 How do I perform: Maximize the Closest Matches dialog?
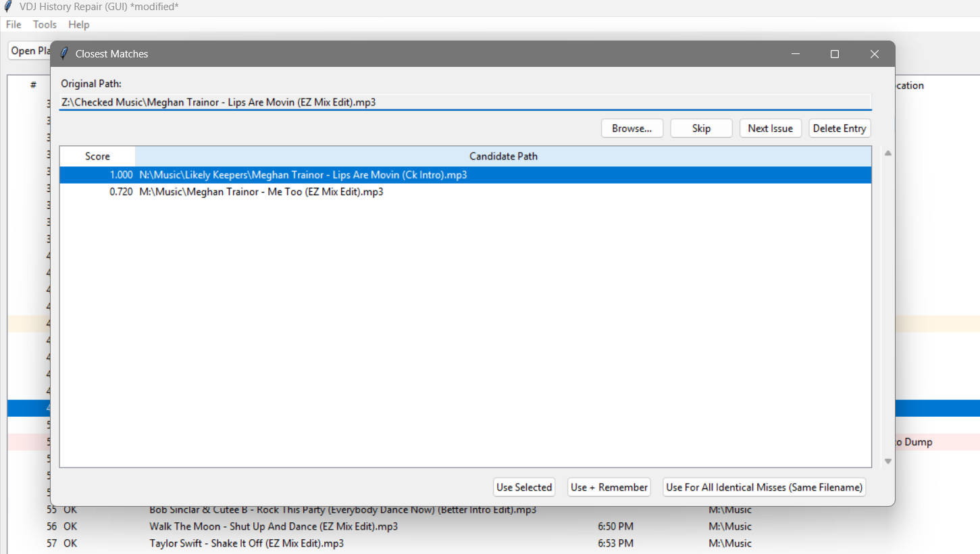click(x=834, y=54)
